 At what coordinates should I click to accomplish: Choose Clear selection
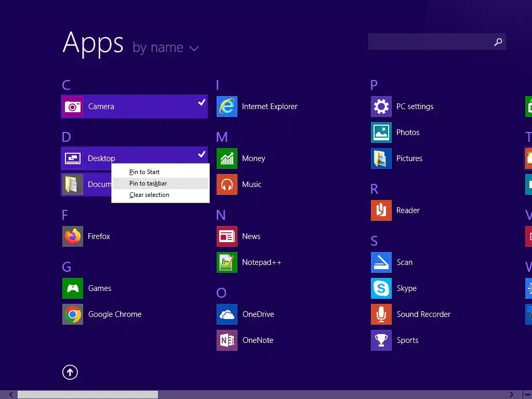click(x=161, y=195)
